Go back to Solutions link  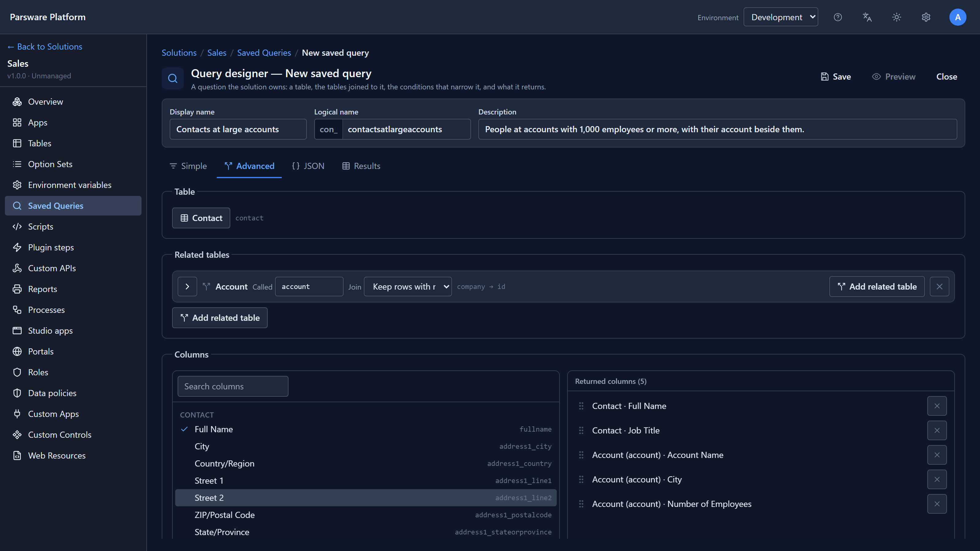(44, 47)
